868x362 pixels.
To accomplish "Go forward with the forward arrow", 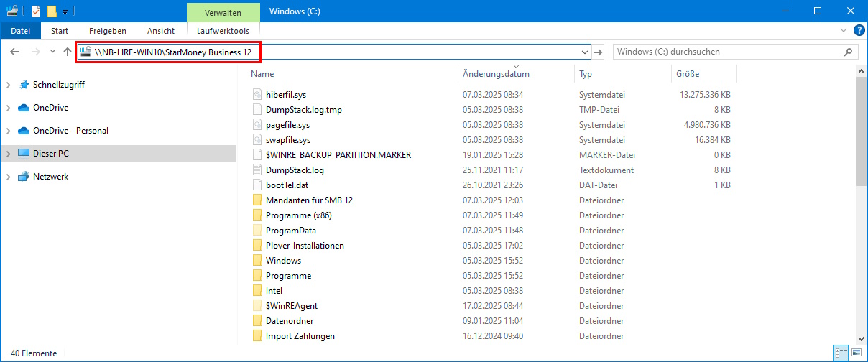I will click(34, 52).
